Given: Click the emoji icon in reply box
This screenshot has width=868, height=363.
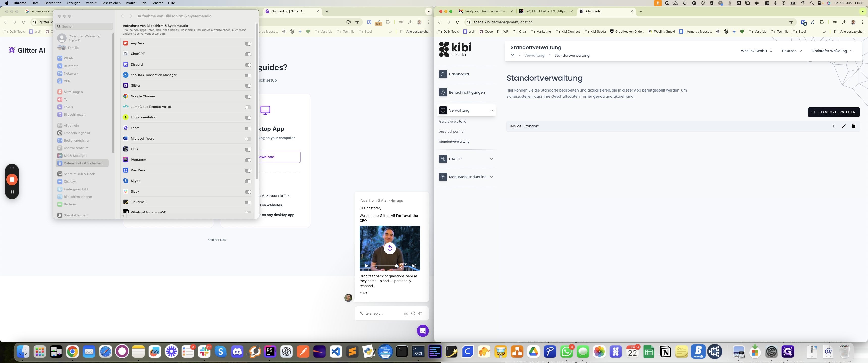Looking at the screenshot, I should click(x=413, y=313).
